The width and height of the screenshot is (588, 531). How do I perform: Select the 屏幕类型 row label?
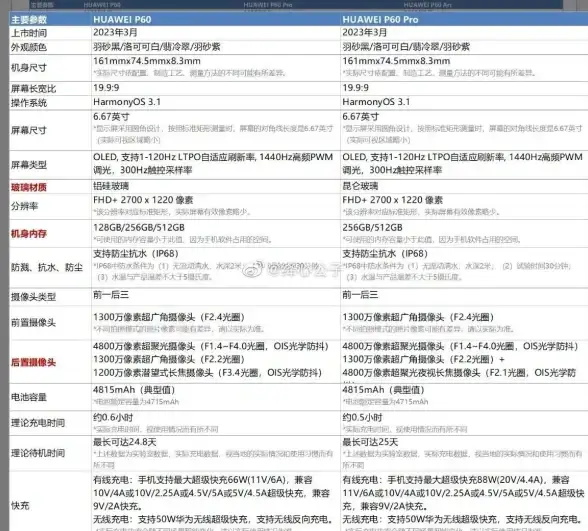click(29, 165)
